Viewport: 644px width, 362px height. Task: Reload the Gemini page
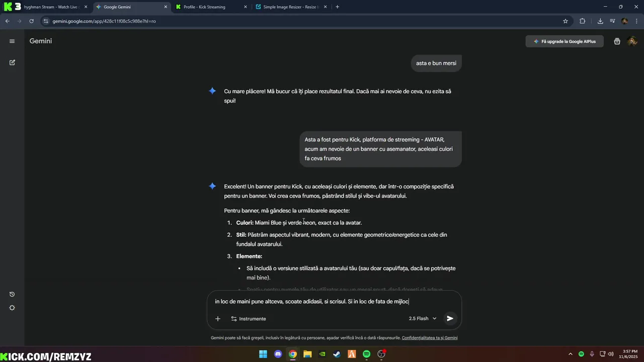[x=31, y=21]
